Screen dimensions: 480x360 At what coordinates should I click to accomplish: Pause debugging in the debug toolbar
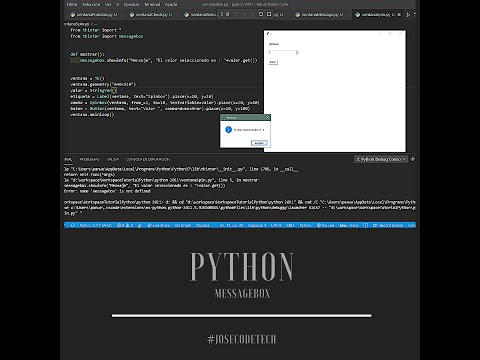tap(228, 14)
